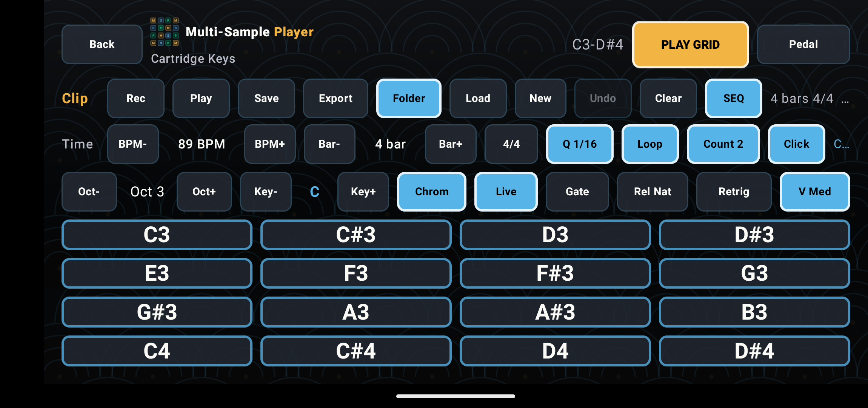Trigger the C3 pad
The height and width of the screenshot is (408, 868).
click(157, 235)
